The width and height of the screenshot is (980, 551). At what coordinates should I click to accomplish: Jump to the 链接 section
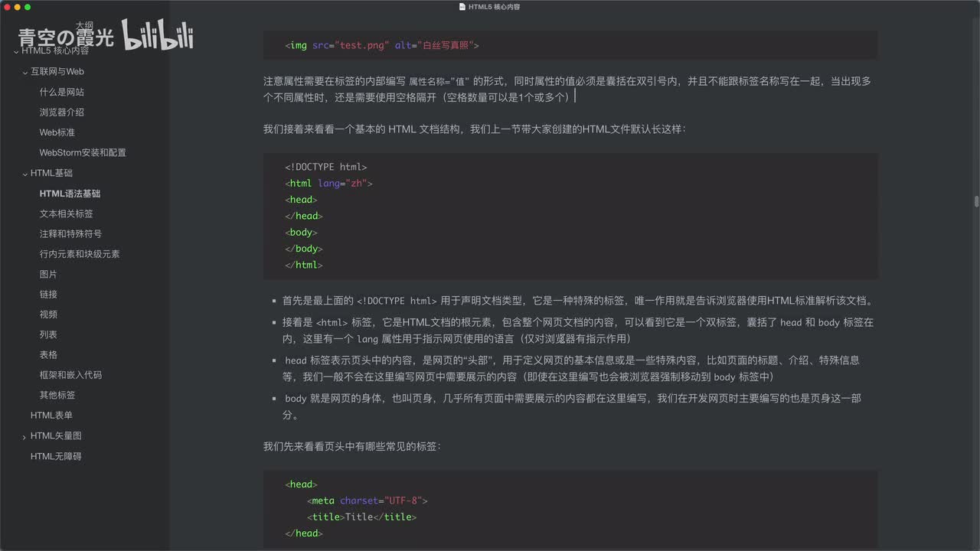[48, 294]
